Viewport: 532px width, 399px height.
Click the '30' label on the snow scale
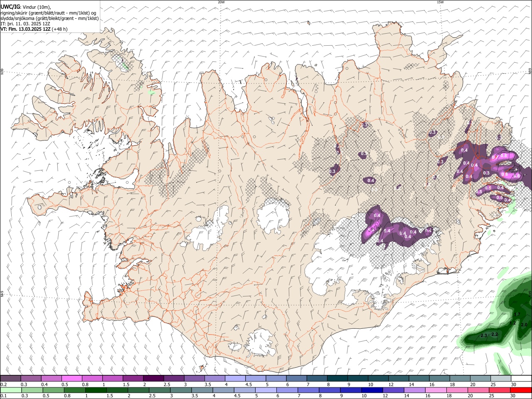513,384
